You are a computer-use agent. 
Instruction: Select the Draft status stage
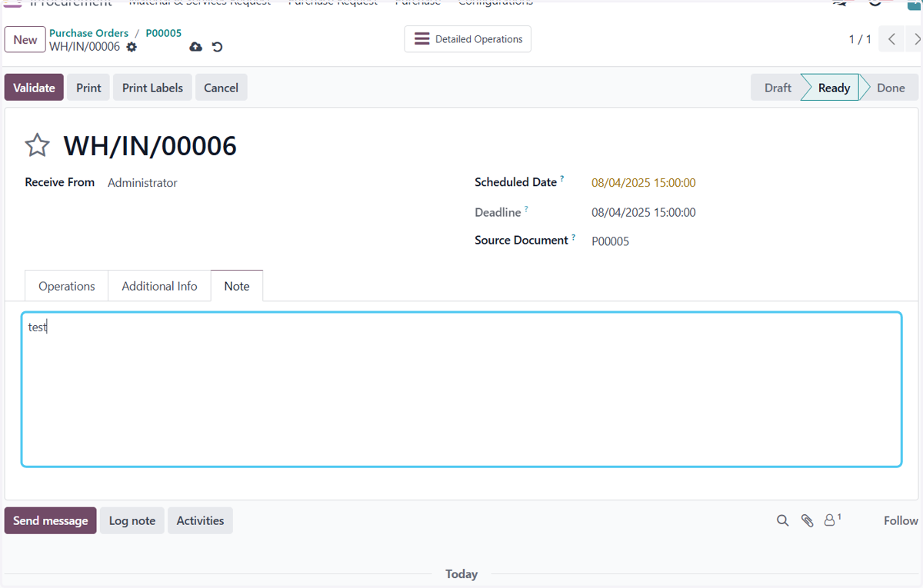pyautogui.click(x=778, y=88)
